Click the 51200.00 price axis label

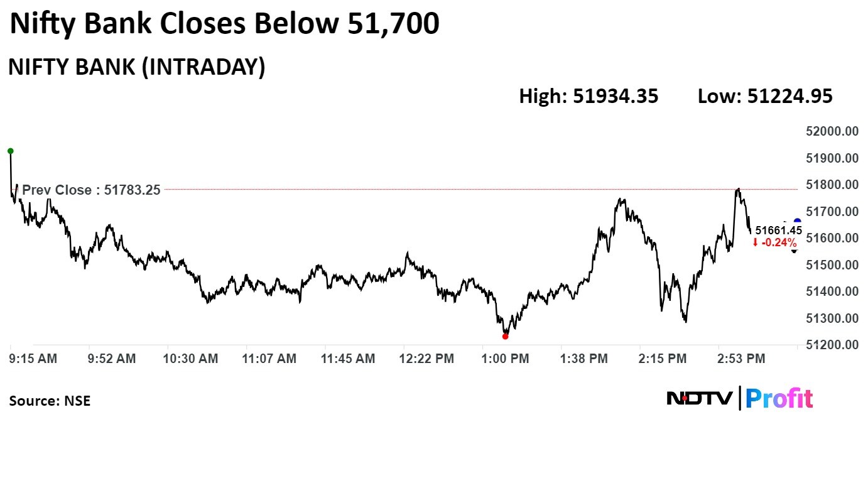(832, 345)
